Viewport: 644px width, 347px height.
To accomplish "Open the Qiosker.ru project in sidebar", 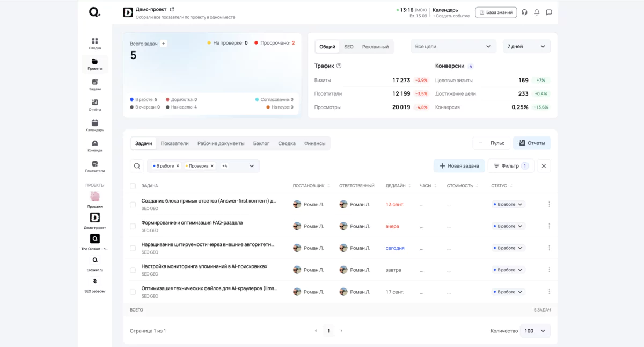I will click(x=95, y=263).
